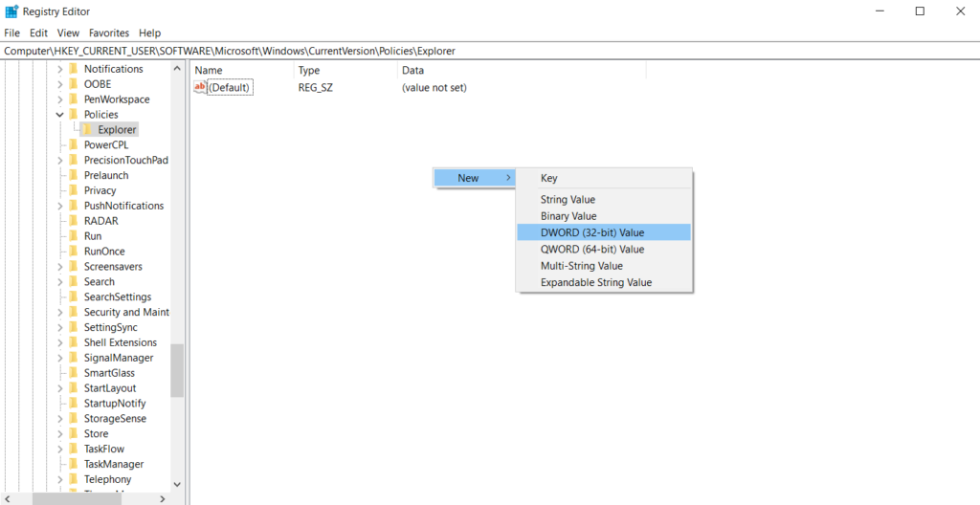Expand the StorageSense key
This screenshot has width=980, height=505.
tap(60, 418)
